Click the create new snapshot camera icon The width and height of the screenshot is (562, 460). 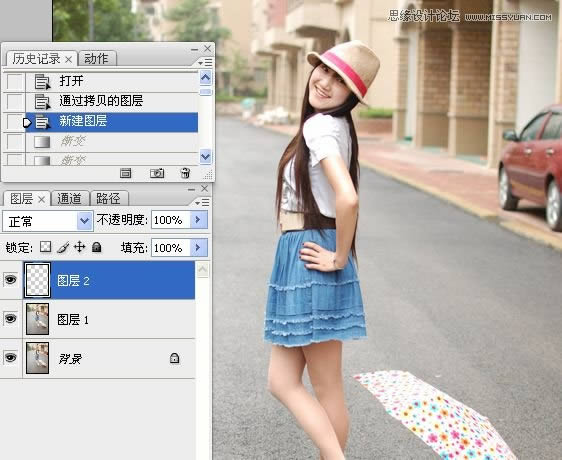[157, 173]
